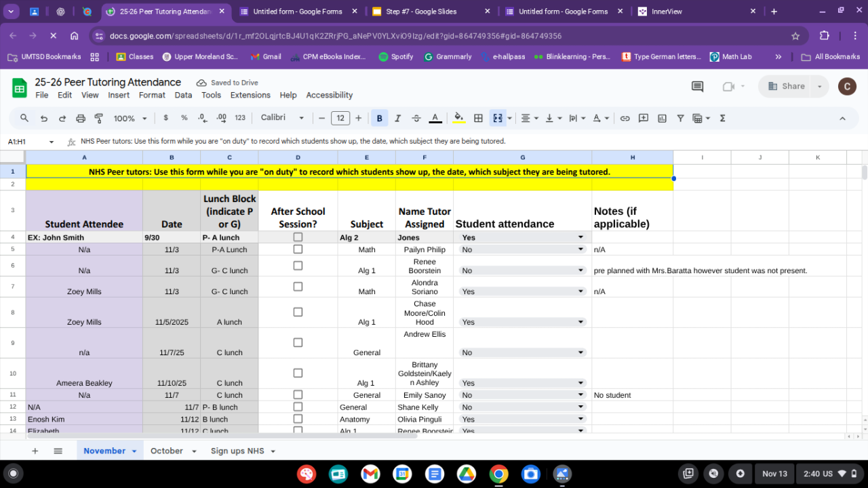Print the spreadsheet
The height and width of the screenshot is (488, 868).
[x=81, y=118]
